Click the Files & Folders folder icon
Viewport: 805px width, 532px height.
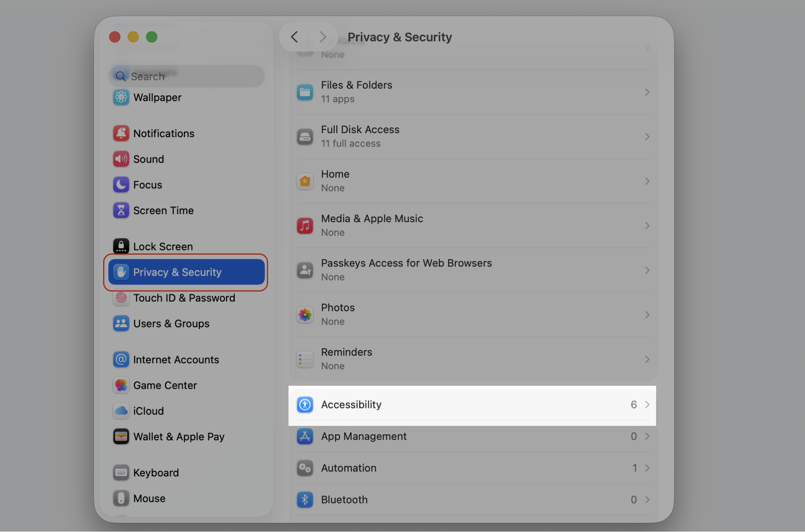(x=305, y=92)
